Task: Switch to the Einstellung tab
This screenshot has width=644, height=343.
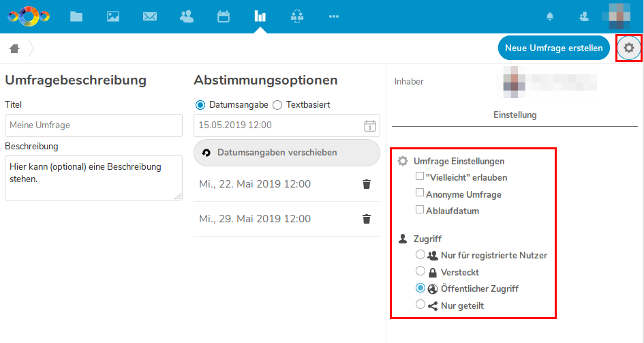Action: [x=515, y=115]
